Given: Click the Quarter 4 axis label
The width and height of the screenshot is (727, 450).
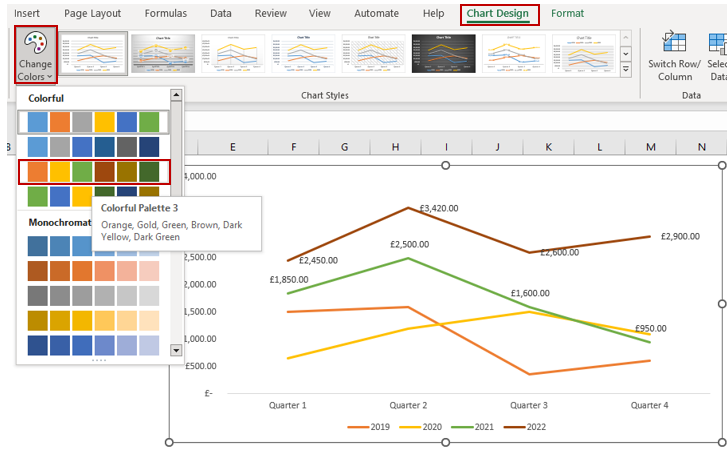Looking at the screenshot, I should [649, 405].
